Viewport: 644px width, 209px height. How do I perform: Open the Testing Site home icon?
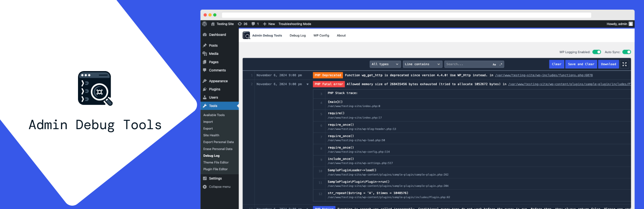pyautogui.click(x=213, y=24)
